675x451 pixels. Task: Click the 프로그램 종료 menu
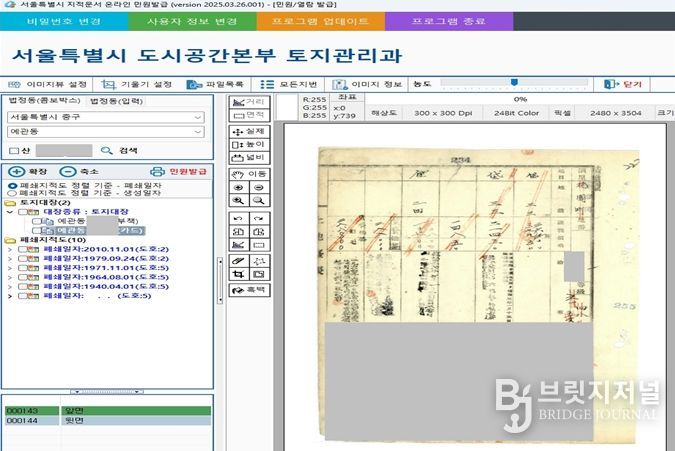(x=449, y=21)
